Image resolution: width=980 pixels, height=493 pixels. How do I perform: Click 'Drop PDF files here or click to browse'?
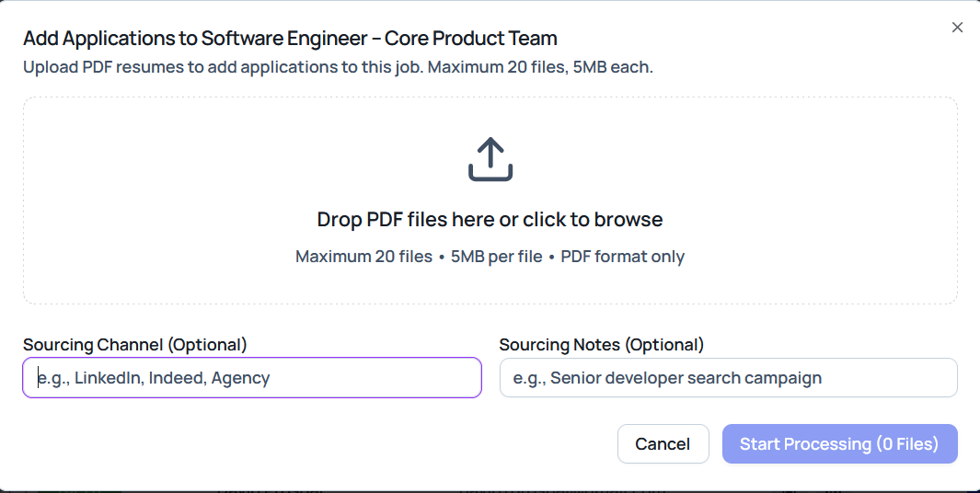tap(490, 220)
